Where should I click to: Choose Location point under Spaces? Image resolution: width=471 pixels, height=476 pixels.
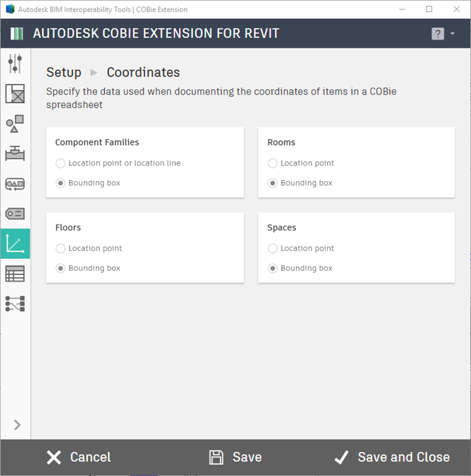301,248
